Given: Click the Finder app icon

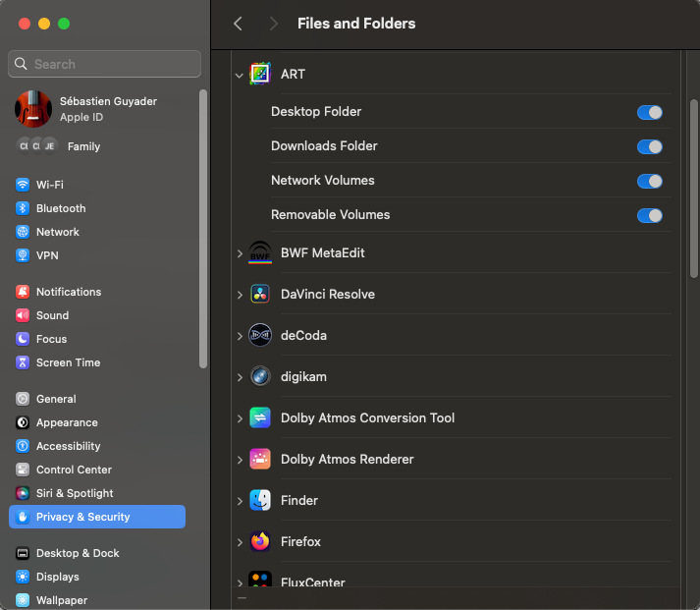Looking at the screenshot, I should coord(260,500).
